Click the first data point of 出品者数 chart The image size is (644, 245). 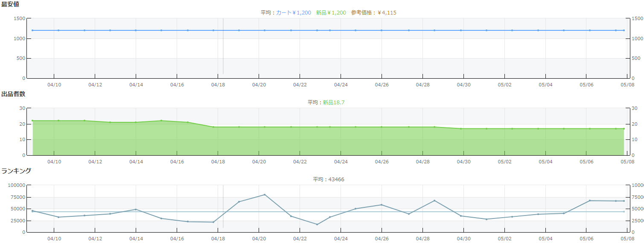(32, 121)
